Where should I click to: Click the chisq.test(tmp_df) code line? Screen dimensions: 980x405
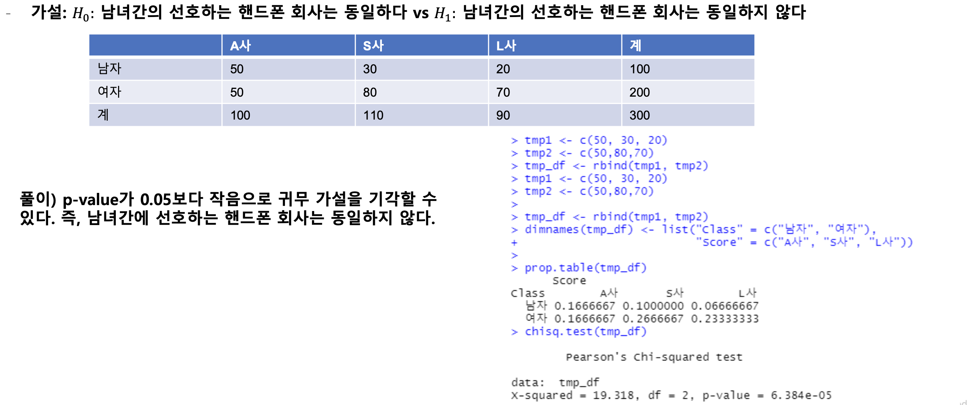coord(585,332)
